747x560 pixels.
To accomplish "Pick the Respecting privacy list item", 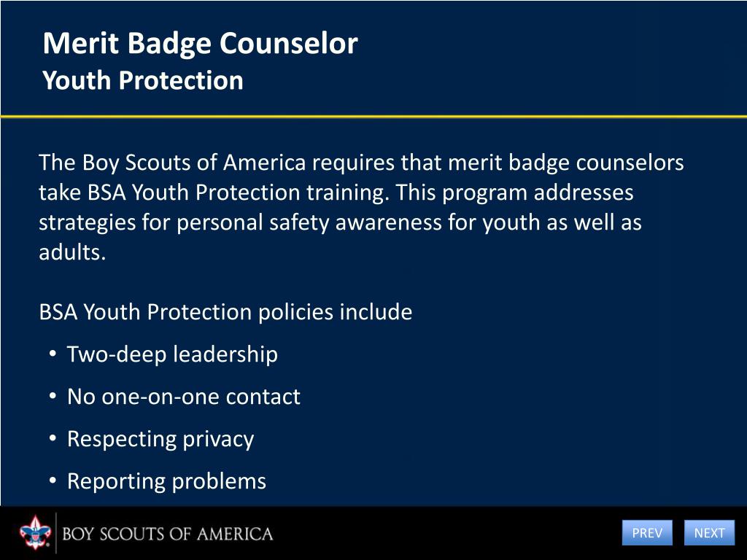I will pyautogui.click(x=160, y=439).
